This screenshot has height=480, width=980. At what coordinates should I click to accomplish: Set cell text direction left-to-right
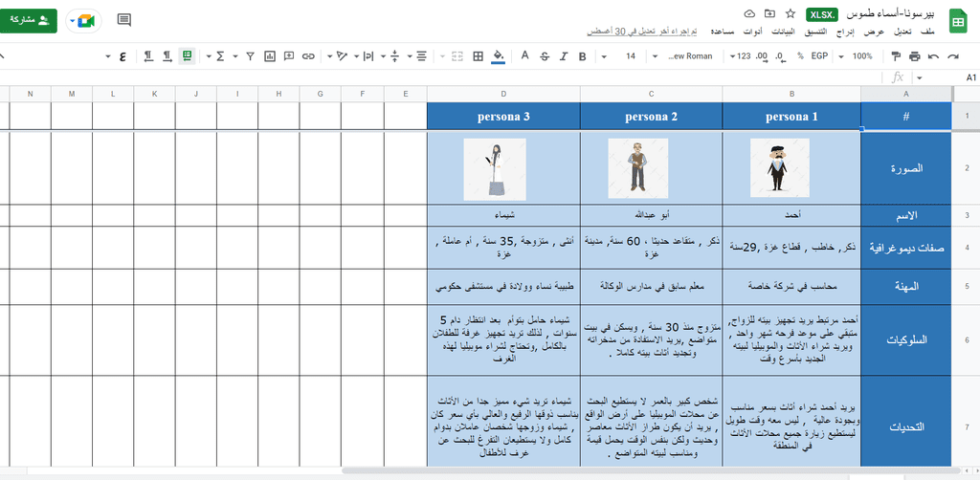click(x=167, y=56)
